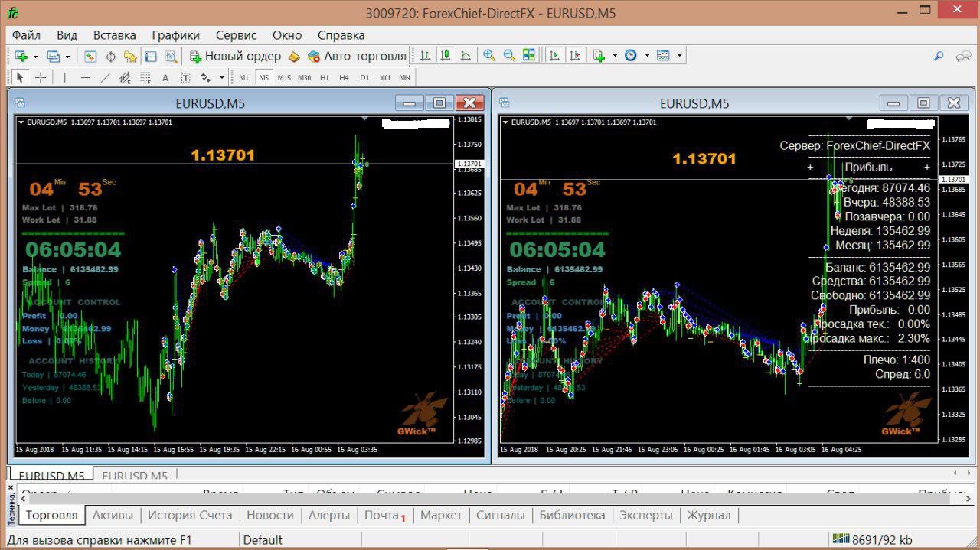Switch chart to bar chart
The width and height of the screenshot is (980, 550).
pos(426,56)
